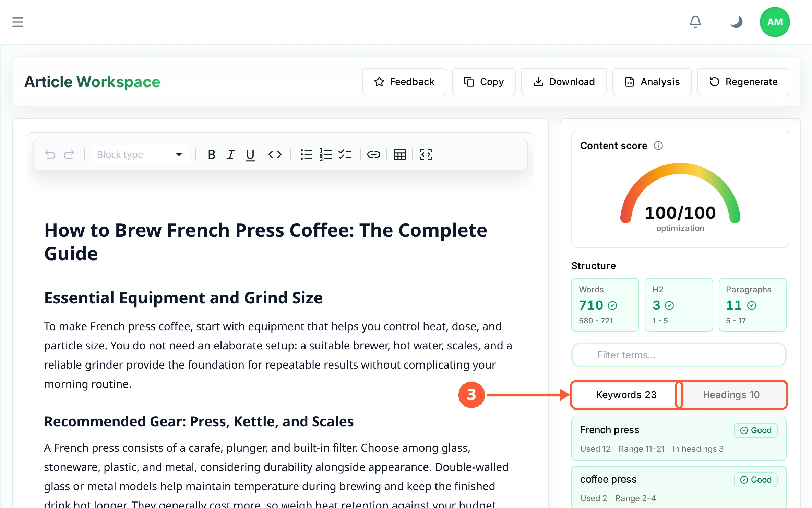812x508 pixels.
Task: Click the Recommended Gear heading
Action: click(x=199, y=422)
